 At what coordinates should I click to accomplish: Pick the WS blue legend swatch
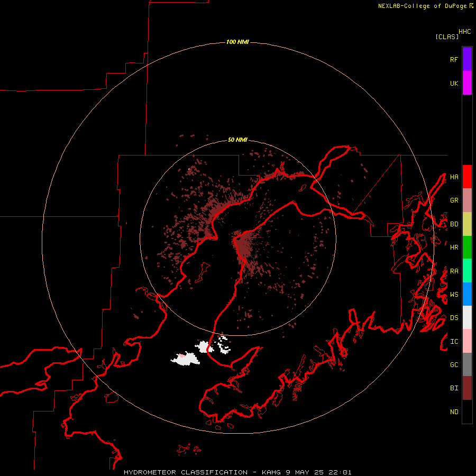tap(467, 294)
